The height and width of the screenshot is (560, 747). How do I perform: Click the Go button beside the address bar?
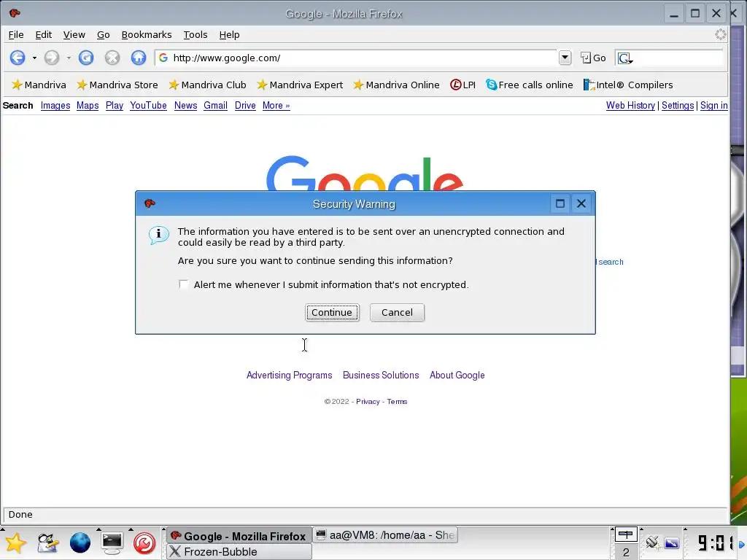(x=593, y=58)
